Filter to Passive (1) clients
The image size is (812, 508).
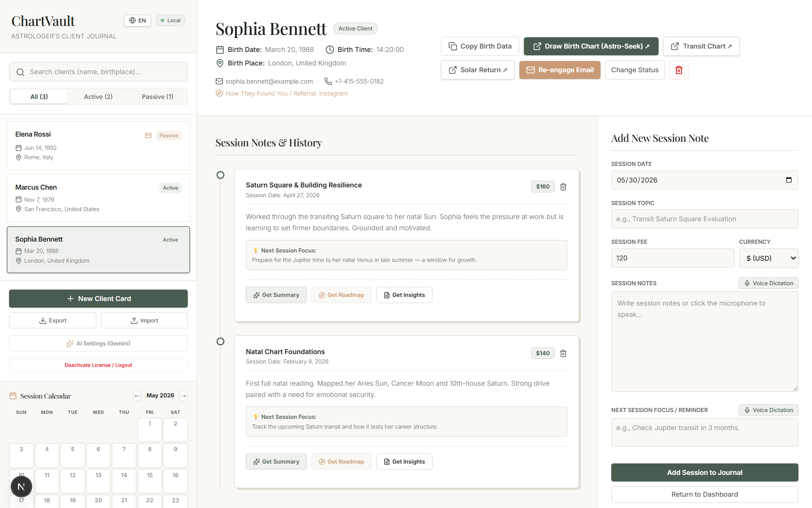[158, 97]
